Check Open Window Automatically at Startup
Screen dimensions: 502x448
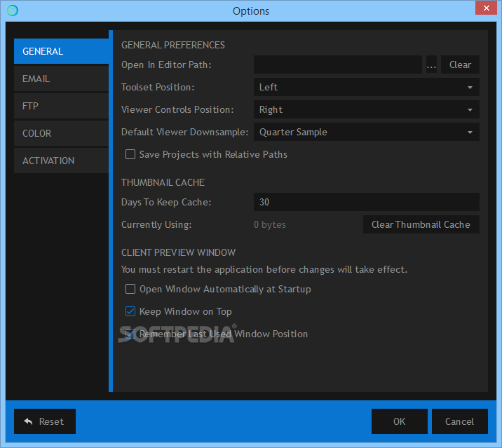pyautogui.click(x=130, y=289)
